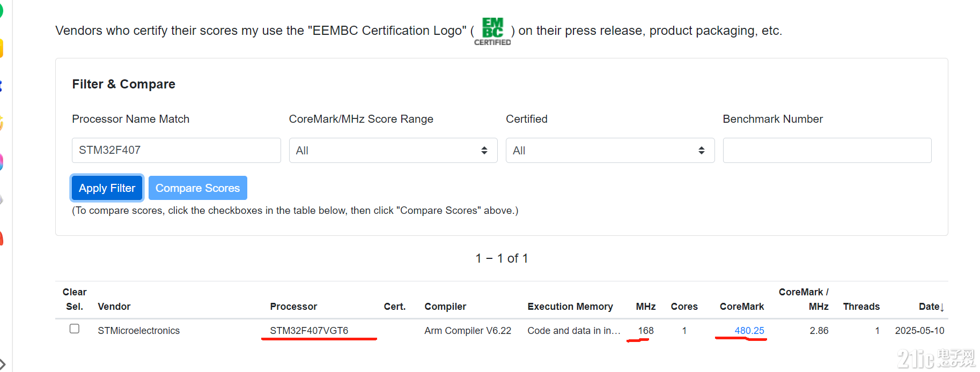
Task: Click the STMicroelectronics vendor cell
Action: click(139, 331)
